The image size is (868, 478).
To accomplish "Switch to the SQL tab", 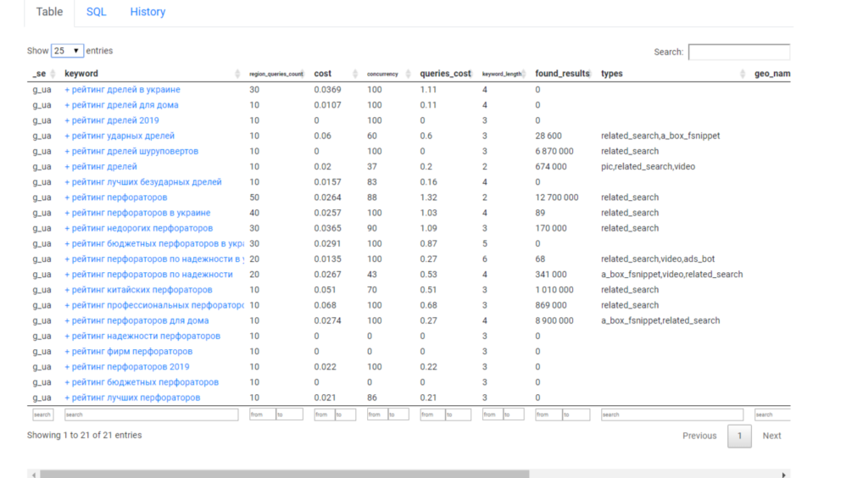I will coord(97,12).
